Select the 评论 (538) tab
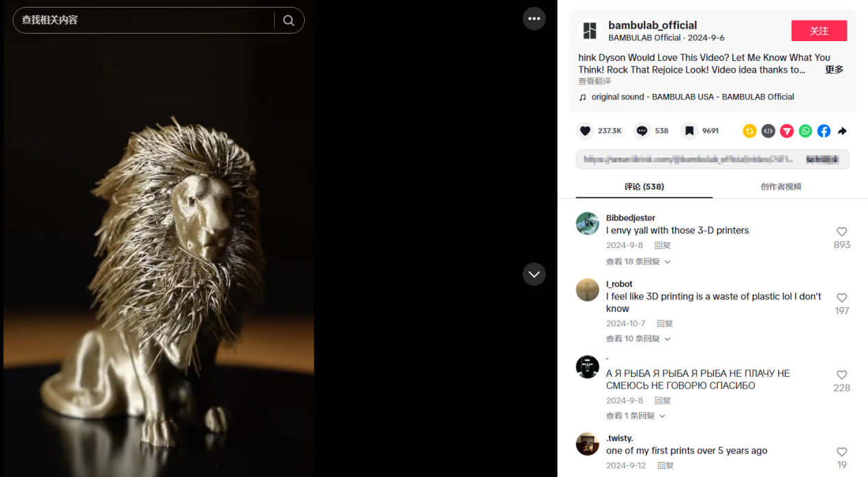 644,186
